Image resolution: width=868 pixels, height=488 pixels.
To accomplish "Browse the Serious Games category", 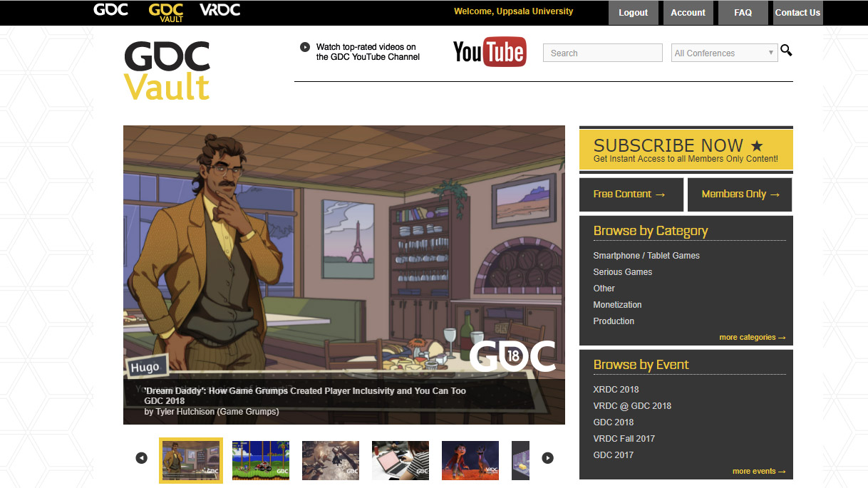I will click(623, 272).
